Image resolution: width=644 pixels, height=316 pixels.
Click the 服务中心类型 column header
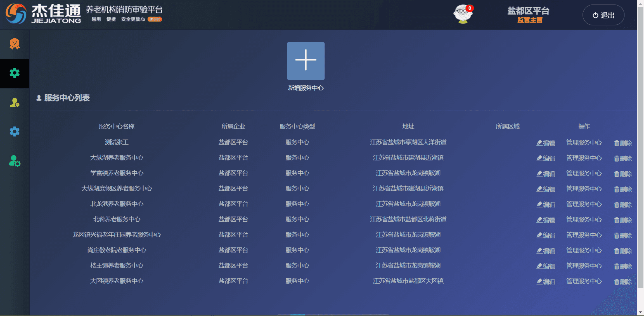pos(297,126)
